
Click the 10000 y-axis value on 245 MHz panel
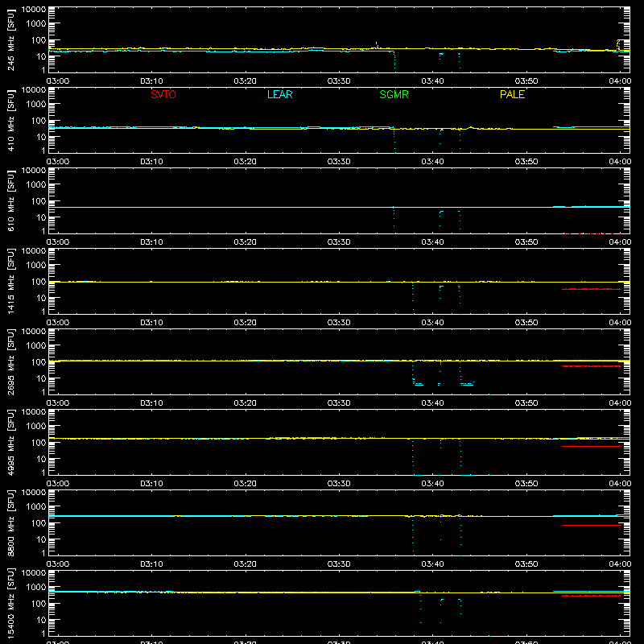34,10
